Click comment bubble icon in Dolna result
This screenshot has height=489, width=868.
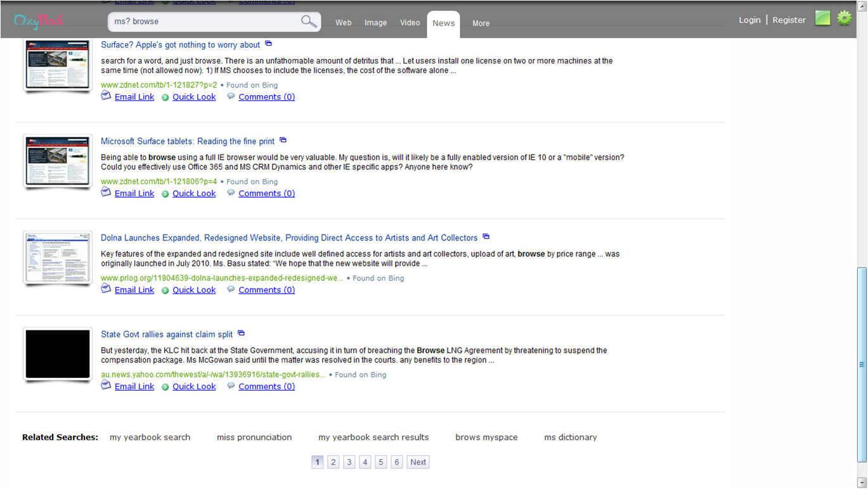point(231,289)
